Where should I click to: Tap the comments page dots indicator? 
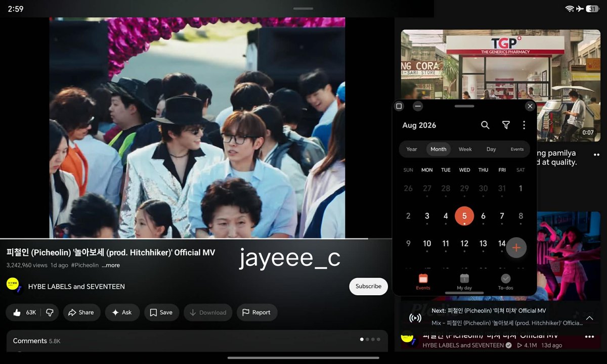click(370, 339)
